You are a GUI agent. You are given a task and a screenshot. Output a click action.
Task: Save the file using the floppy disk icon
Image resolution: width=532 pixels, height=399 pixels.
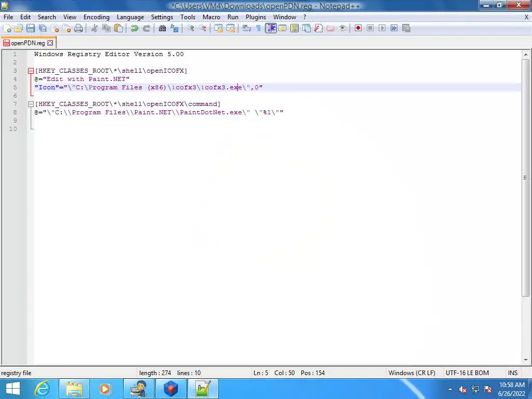click(x=31, y=28)
